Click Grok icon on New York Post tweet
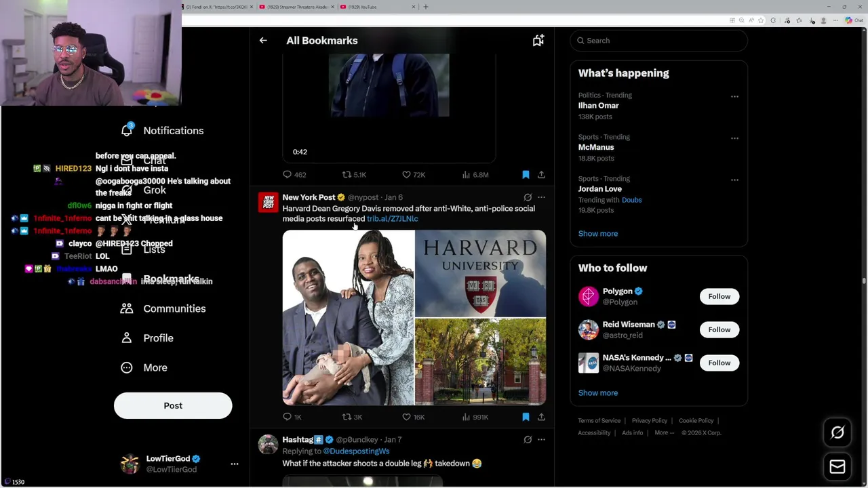Image resolution: width=868 pixels, height=488 pixels. pos(528,197)
